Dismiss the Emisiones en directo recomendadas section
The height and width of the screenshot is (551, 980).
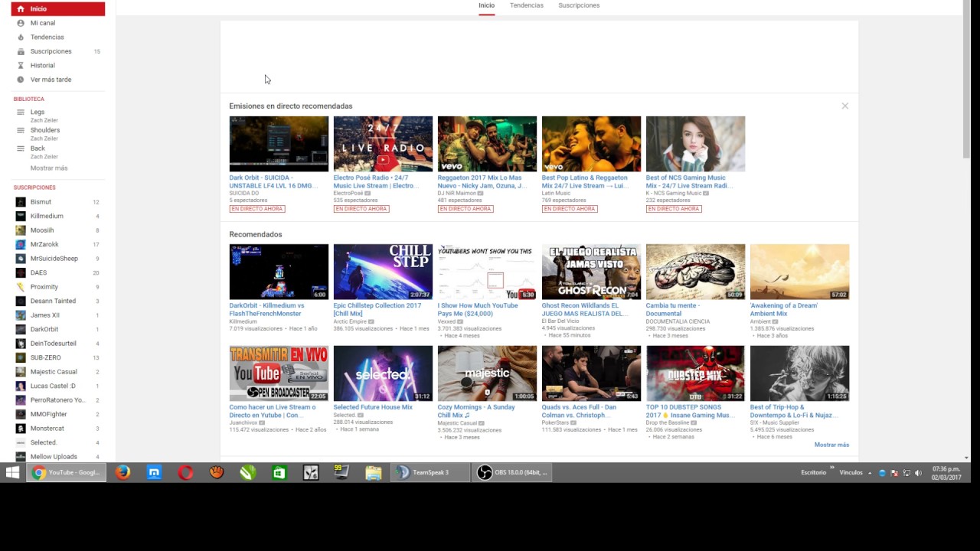click(x=844, y=106)
